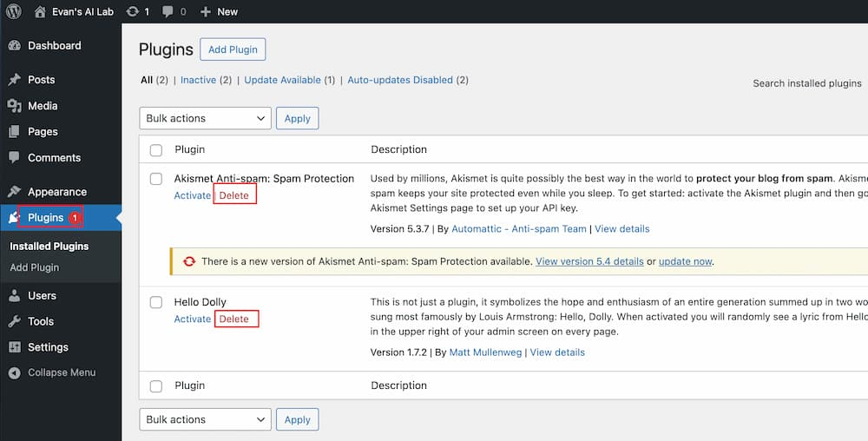
Task: Activate the Akismet Anti-spam plugin
Action: [193, 195]
